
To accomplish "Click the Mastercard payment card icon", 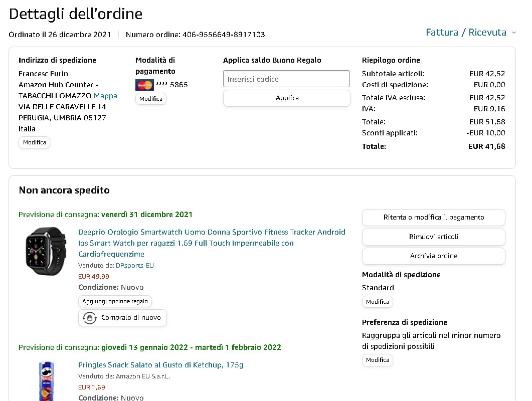I will (144, 85).
